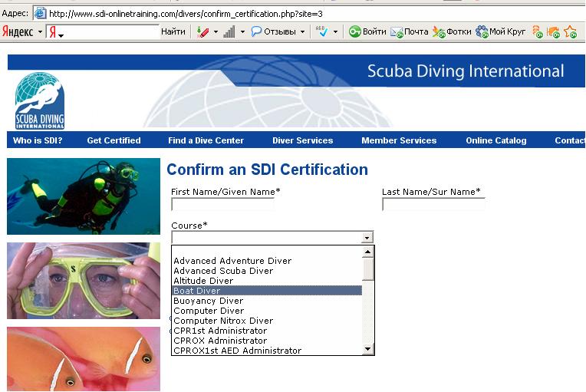Image resolution: width=586 pixels, height=392 pixels.
Task: Click the orange folder toolbar icon
Action: point(553,32)
